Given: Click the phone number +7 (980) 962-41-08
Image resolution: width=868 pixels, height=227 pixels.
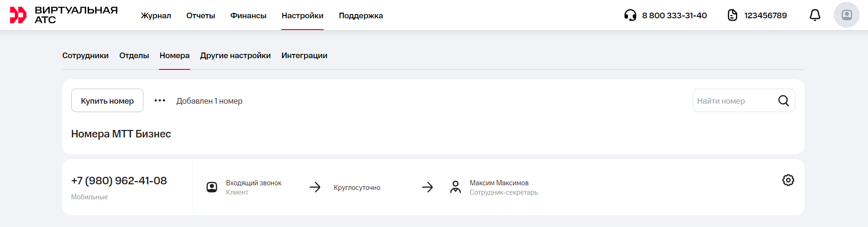Looking at the screenshot, I should (x=119, y=181).
